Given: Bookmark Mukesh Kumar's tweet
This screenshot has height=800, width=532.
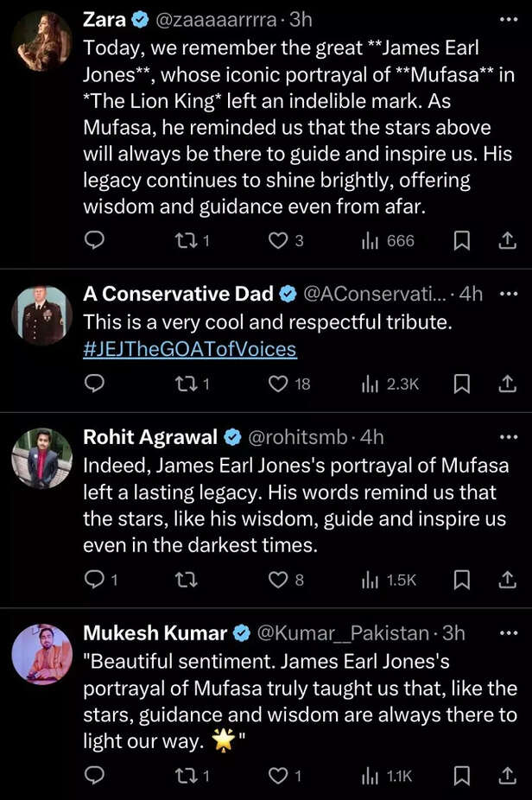Looking at the screenshot, I should click(463, 776).
